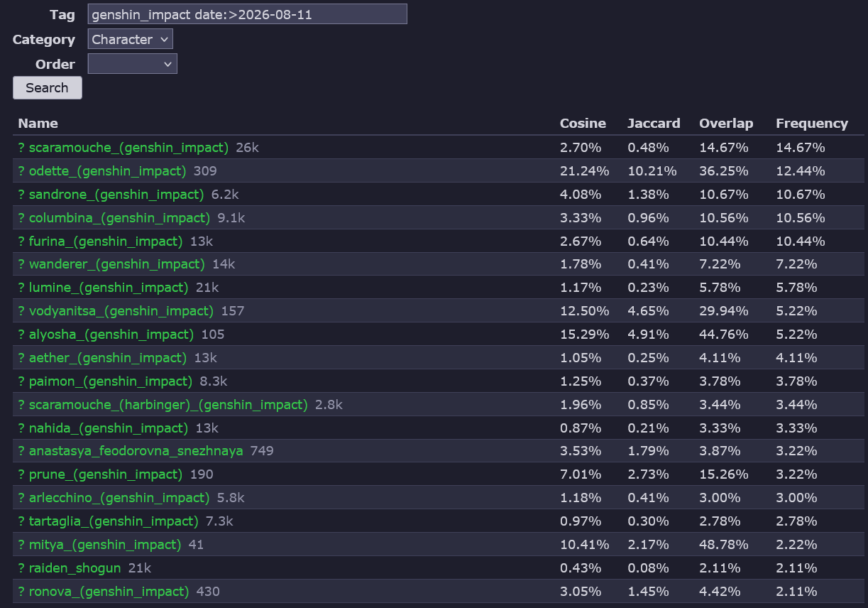868x608 pixels.
Task: Open alyosha_(genshin_impact) tag link
Action: click(x=111, y=335)
